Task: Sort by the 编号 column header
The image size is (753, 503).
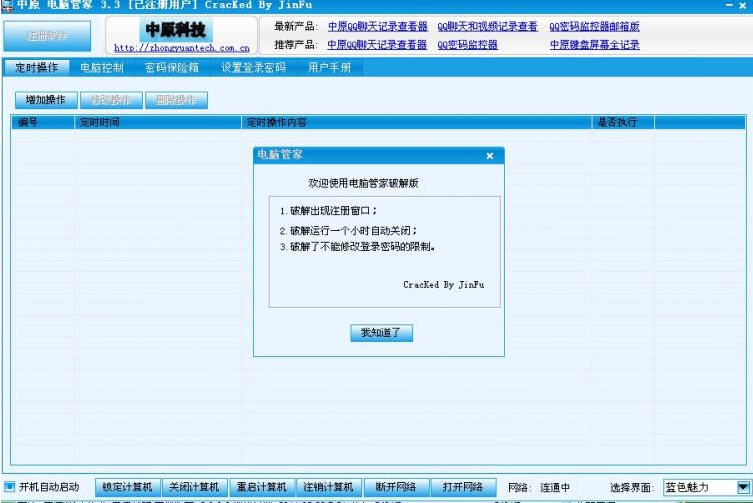Action: [x=43, y=123]
